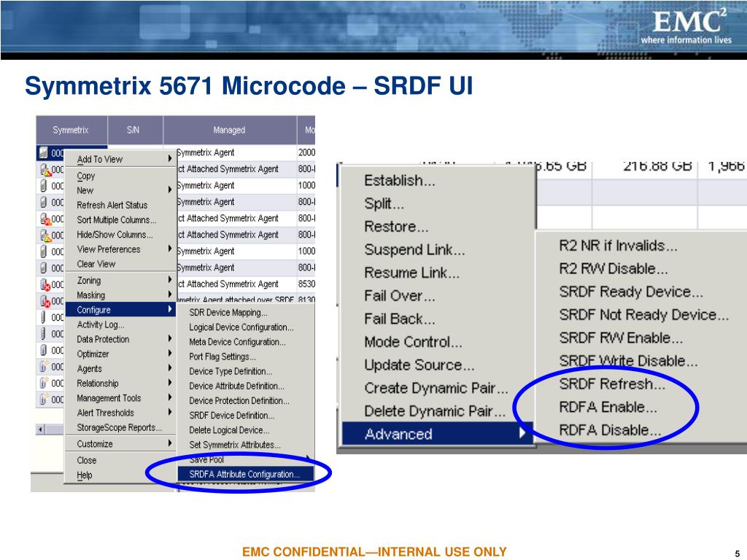Choose Fail Back...
Image resolution: width=747 pixels, height=560 pixels.
438,319
